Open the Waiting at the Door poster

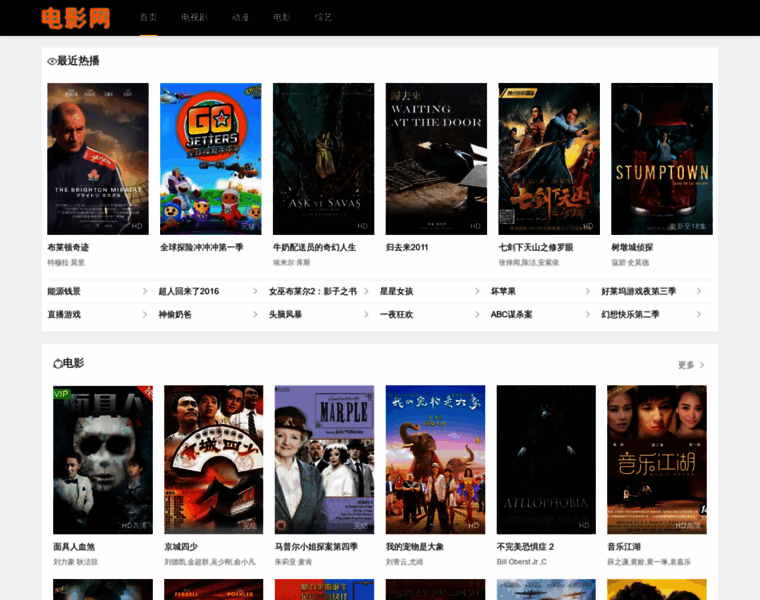tap(436, 159)
